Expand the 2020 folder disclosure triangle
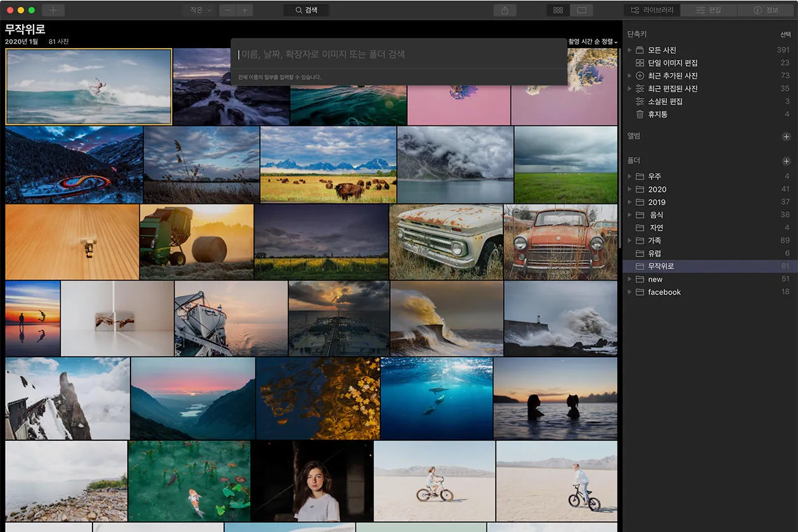The image size is (798, 532). click(x=630, y=189)
